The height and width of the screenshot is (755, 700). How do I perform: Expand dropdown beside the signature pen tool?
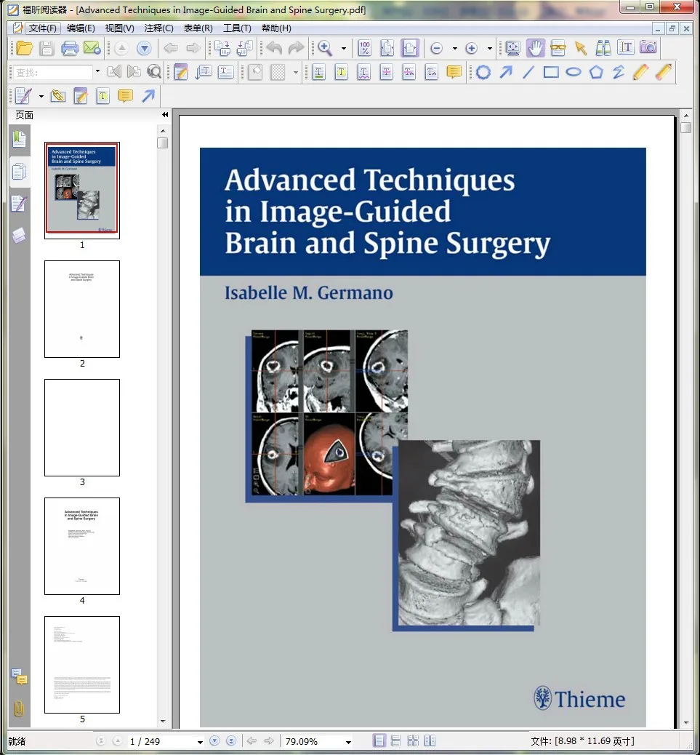(x=41, y=96)
